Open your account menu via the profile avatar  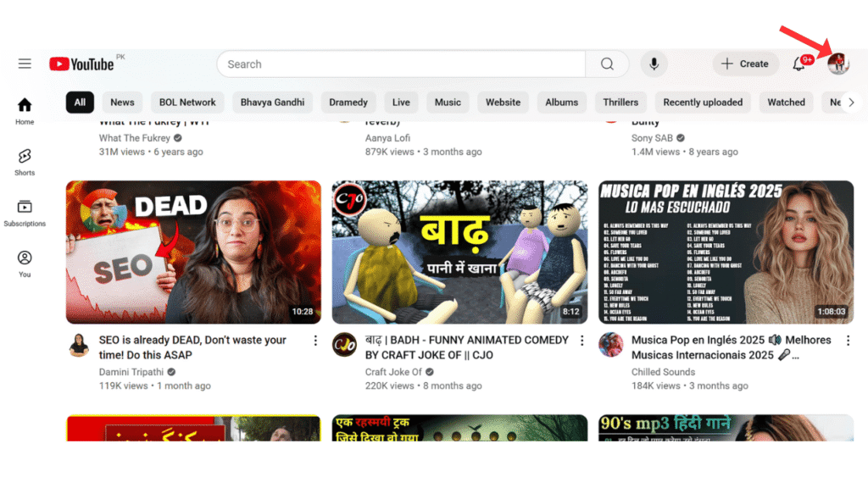click(837, 64)
